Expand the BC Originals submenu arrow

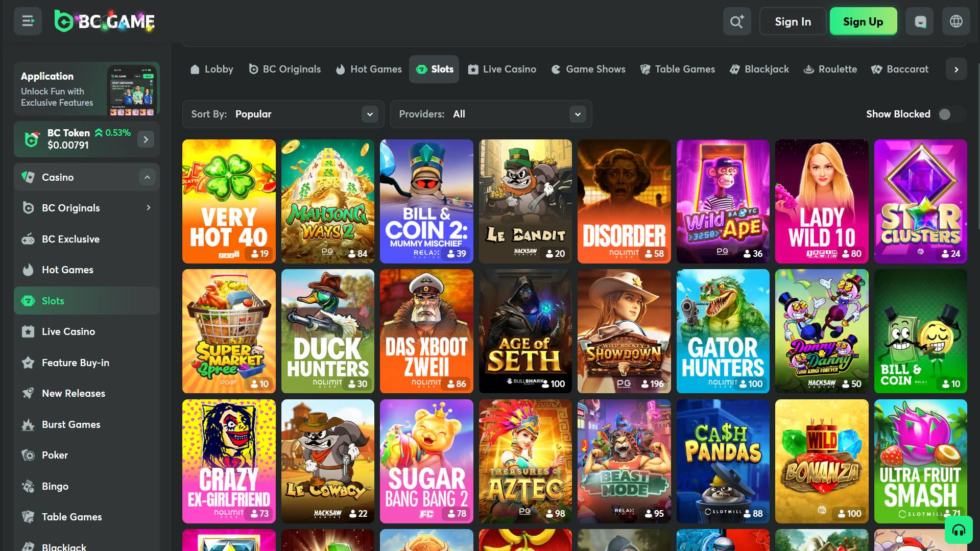148,208
